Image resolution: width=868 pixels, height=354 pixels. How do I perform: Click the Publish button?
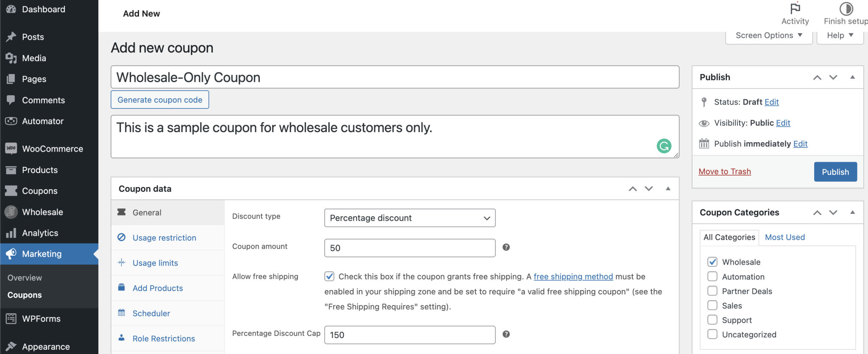click(x=835, y=172)
